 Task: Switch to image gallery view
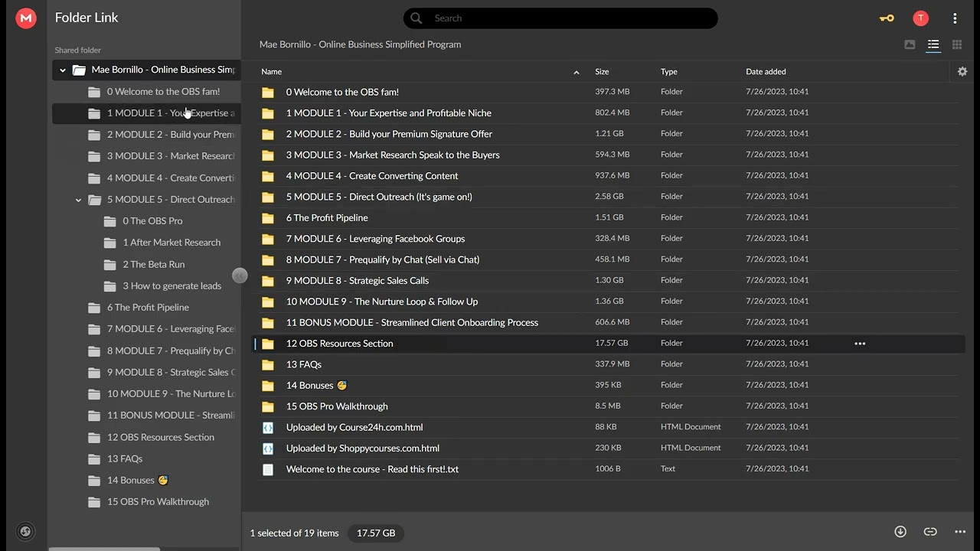point(910,44)
